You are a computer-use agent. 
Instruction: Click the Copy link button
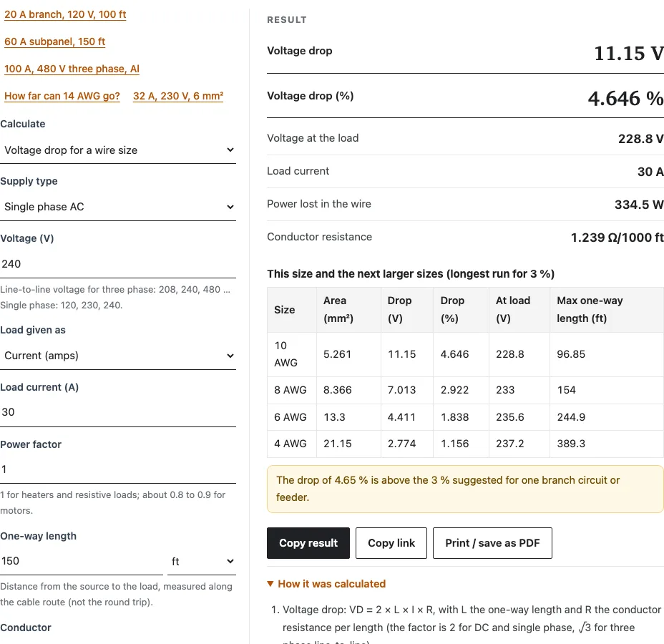click(391, 543)
